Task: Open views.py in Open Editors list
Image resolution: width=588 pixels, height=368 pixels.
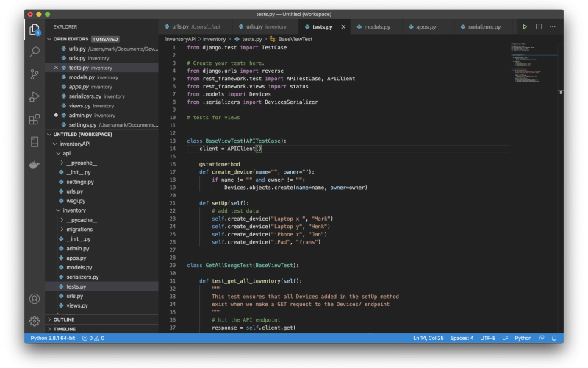Action: click(101, 106)
